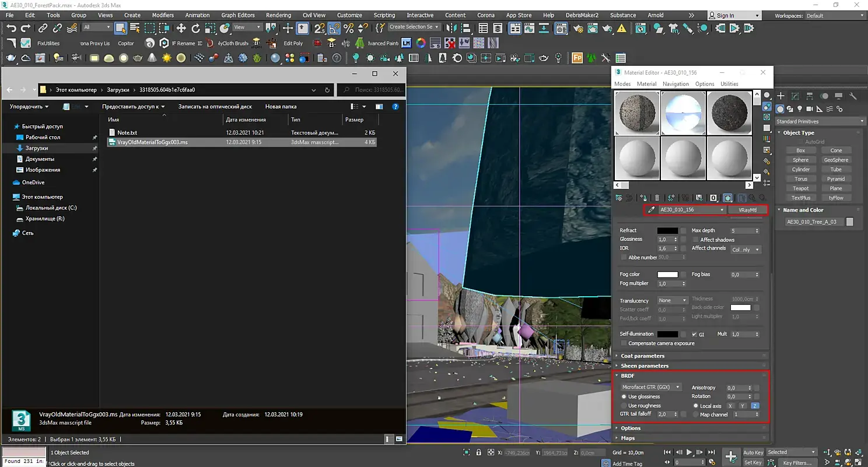Screen dimensions: 868x467
Task: Open the Rendering menu
Action: point(278,15)
